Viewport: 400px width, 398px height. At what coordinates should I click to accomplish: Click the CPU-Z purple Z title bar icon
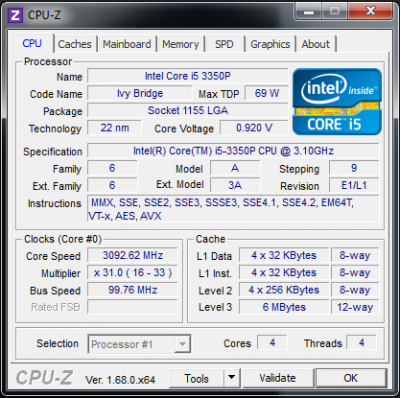point(15,15)
